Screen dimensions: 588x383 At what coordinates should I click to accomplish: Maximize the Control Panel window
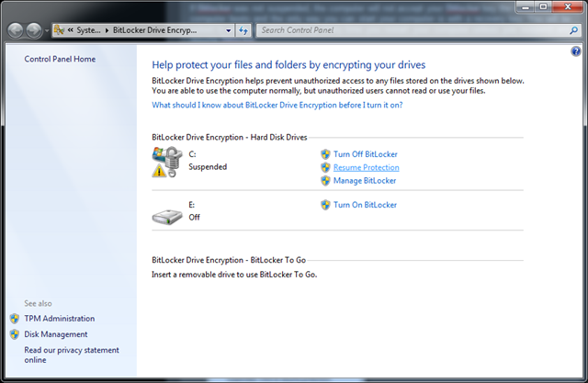(x=543, y=7)
